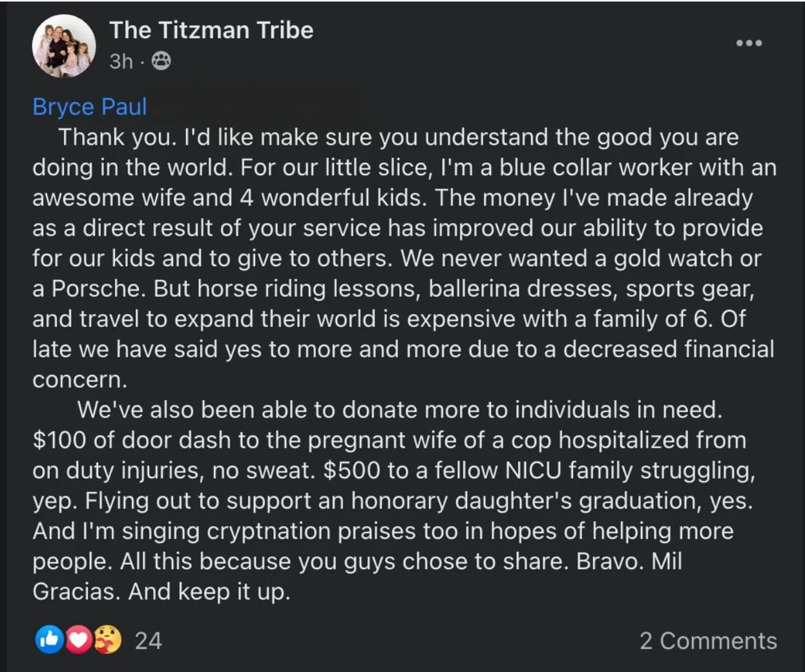
Task: Open The Titzman Tribe profile name
Action: 211,30
